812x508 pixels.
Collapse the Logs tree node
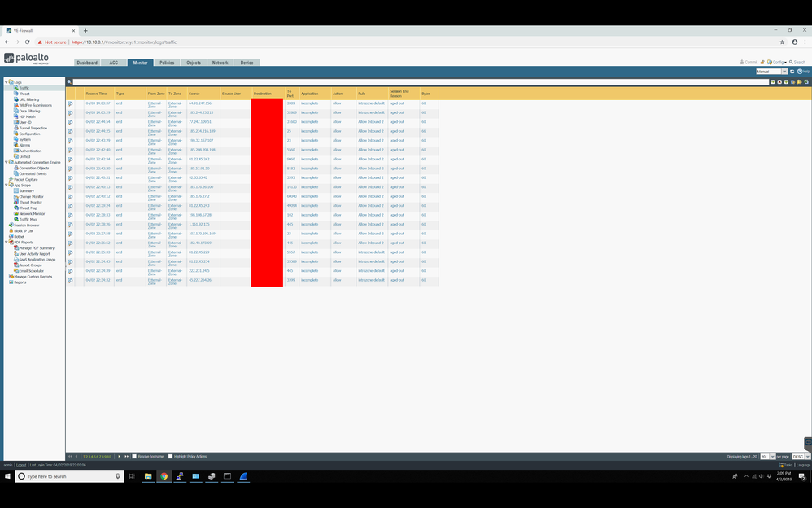(x=7, y=82)
